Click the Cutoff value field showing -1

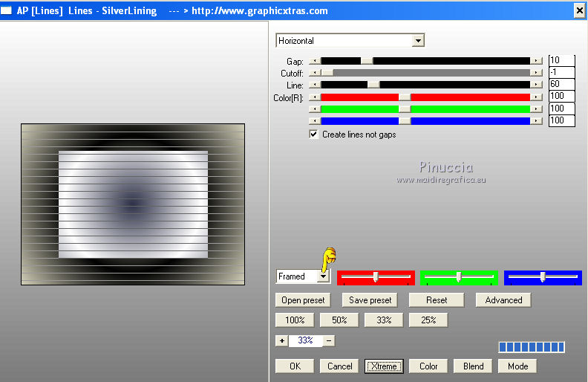click(561, 72)
